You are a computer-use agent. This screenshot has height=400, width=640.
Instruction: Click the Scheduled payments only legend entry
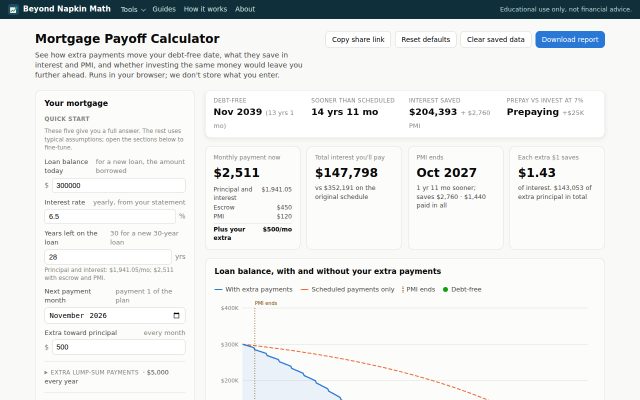347,289
